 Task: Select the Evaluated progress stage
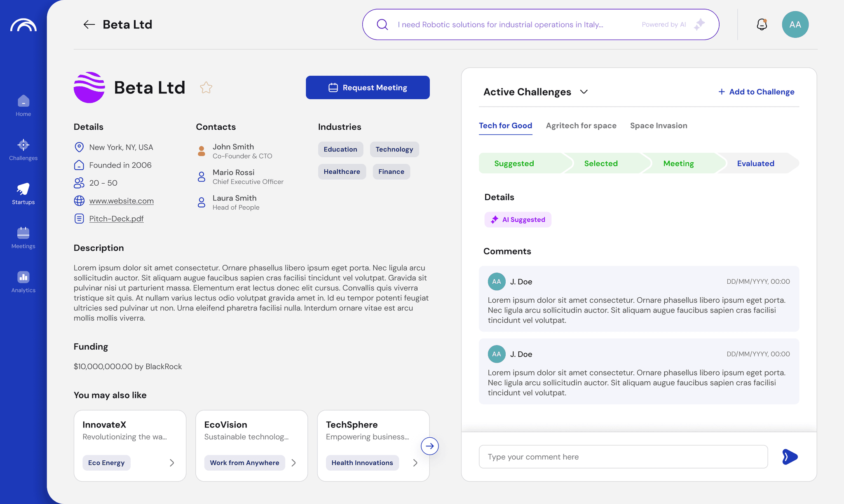[755, 163]
